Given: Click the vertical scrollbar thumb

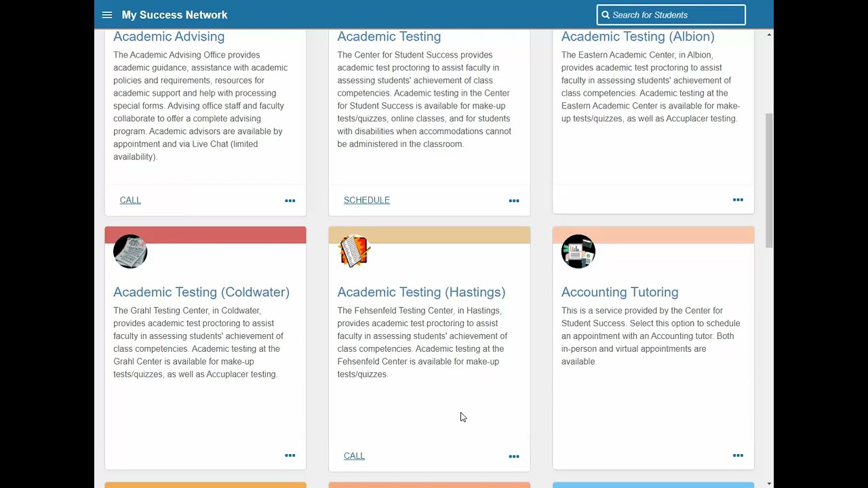Looking at the screenshot, I should pos(768,180).
